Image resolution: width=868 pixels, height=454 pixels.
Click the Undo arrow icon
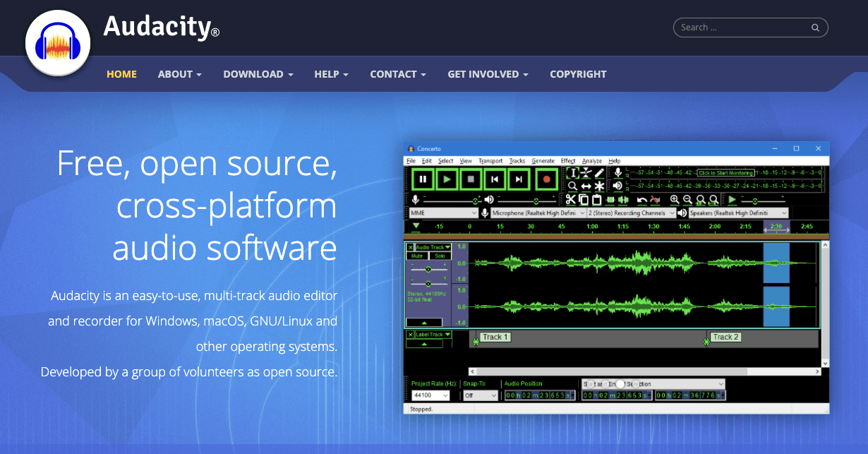(641, 200)
